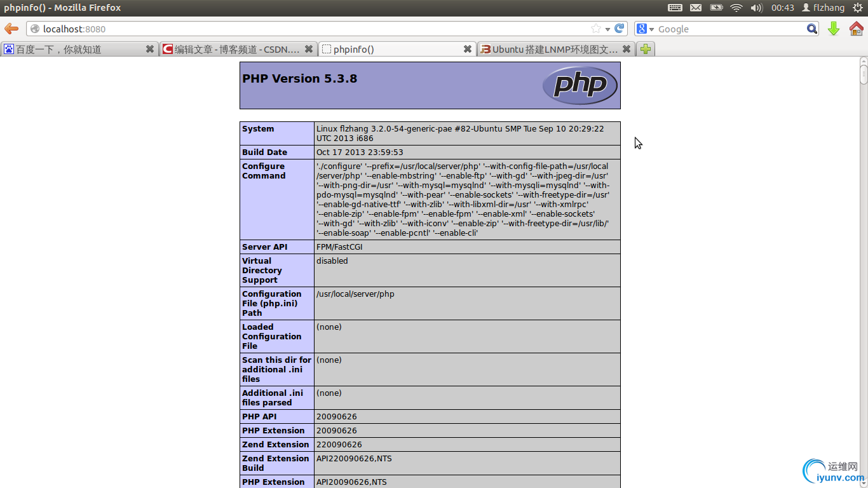Click the "Virtual Directory Support" label
868x488 pixels.
coord(261,271)
